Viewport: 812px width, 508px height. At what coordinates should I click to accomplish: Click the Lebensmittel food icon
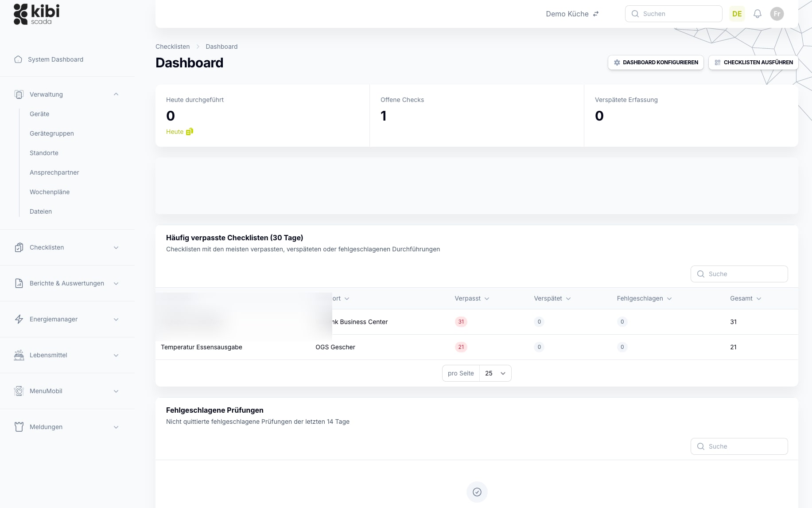tap(19, 355)
